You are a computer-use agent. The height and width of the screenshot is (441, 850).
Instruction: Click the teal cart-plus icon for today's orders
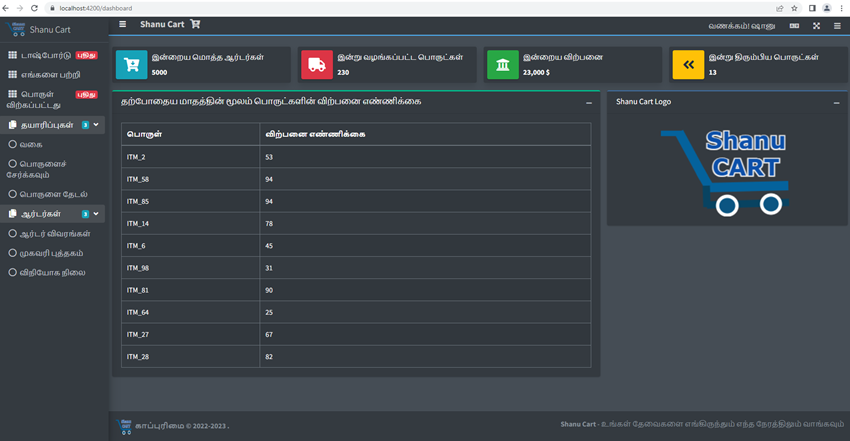pos(131,65)
